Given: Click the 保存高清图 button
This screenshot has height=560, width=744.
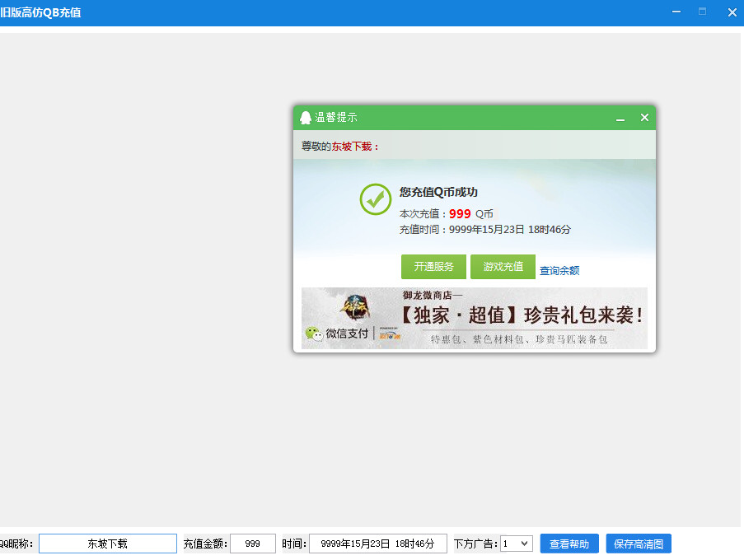Looking at the screenshot, I should pyautogui.click(x=639, y=544).
